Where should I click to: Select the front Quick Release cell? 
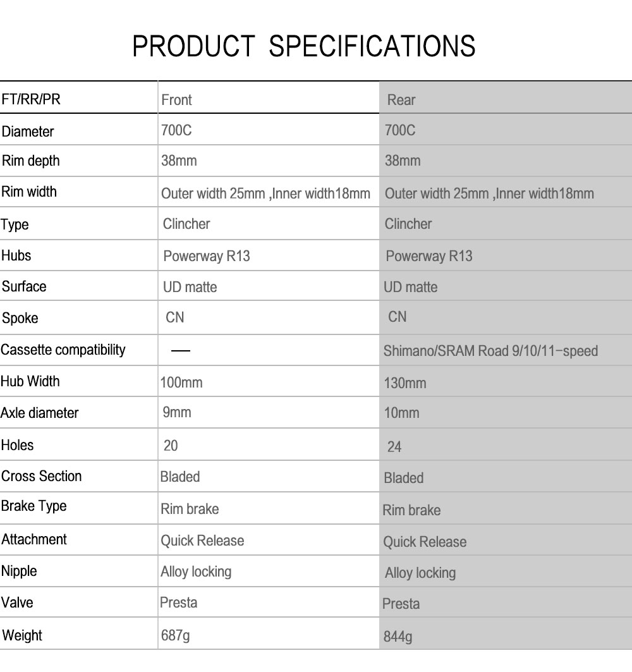[x=202, y=541]
